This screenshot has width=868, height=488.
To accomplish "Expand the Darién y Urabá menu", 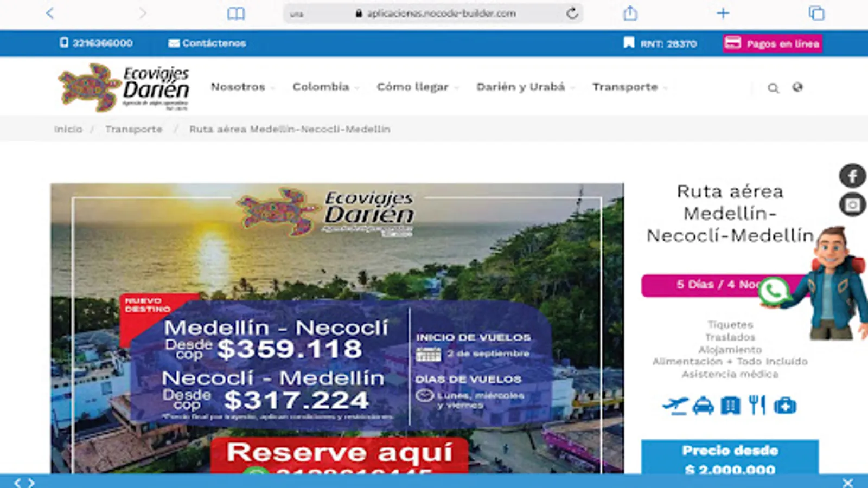I will click(x=525, y=87).
